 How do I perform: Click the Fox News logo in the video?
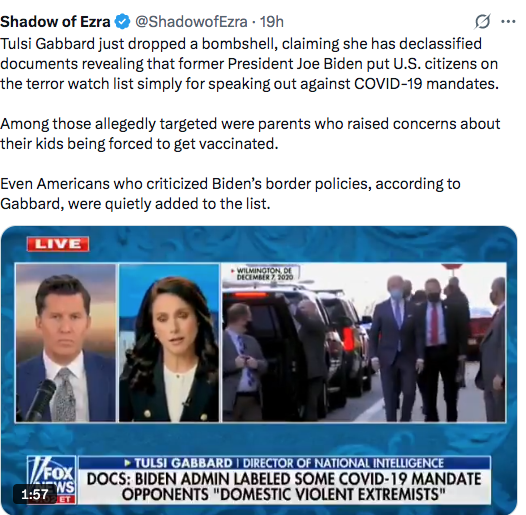pos(51,480)
